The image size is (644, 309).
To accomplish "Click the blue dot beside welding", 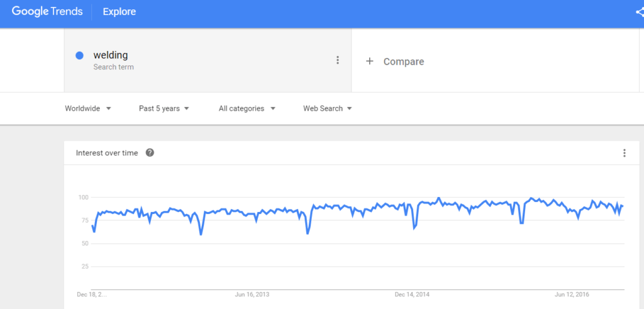I will 80,55.
